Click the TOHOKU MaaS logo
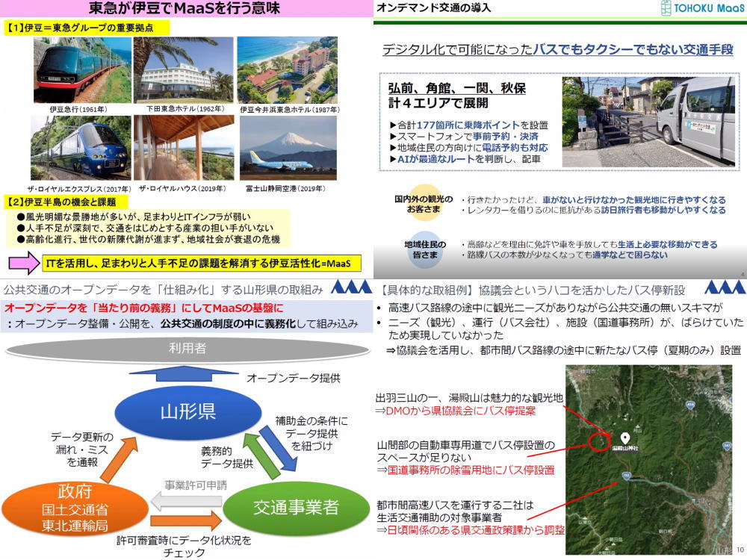This screenshot has height=560, width=747. pyautogui.click(x=702, y=7)
